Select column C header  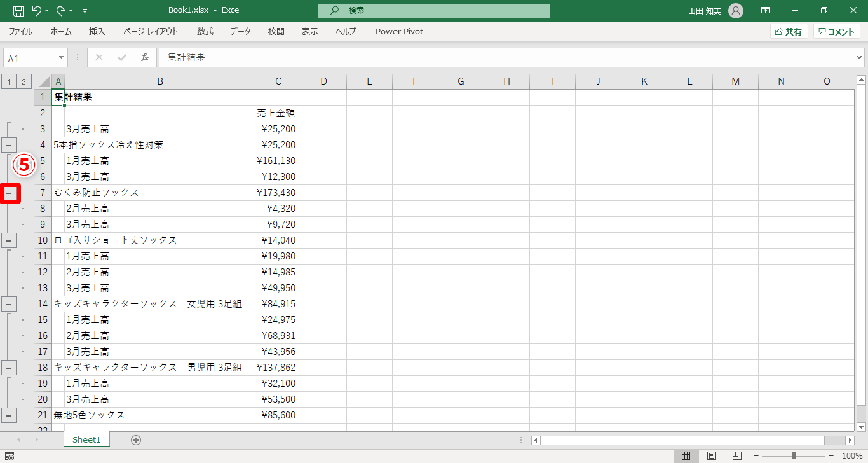278,81
